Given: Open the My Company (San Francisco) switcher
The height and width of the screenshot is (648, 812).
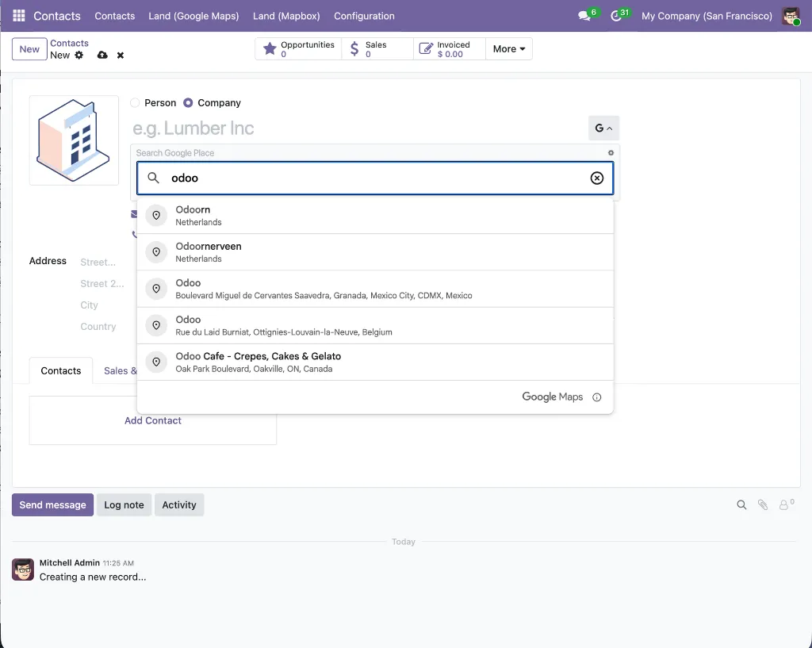Looking at the screenshot, I should click(707, 16).
